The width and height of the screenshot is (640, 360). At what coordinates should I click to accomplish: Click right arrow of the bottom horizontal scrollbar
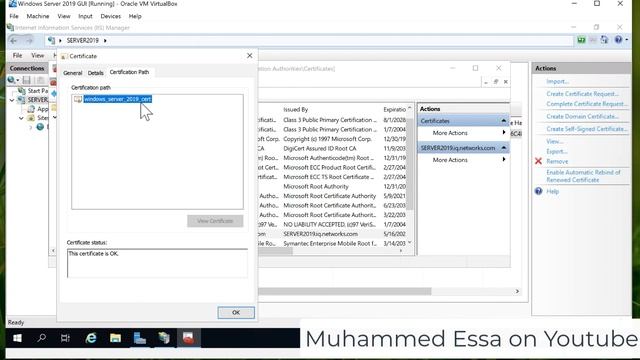[517, 291]
